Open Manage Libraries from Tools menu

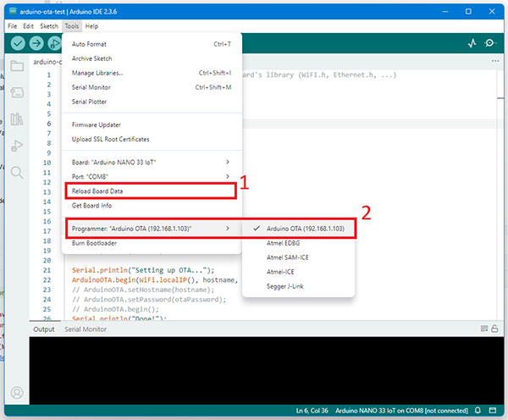coord(152,73)
